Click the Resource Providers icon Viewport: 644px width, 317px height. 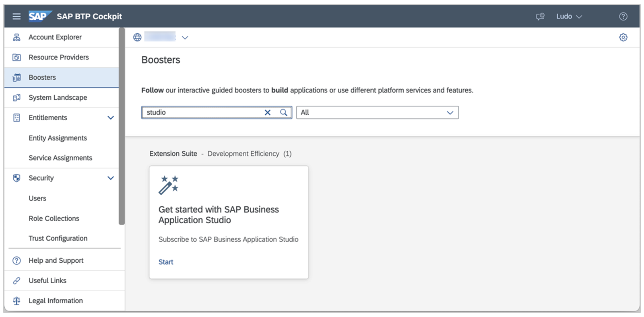coord(17,58)
